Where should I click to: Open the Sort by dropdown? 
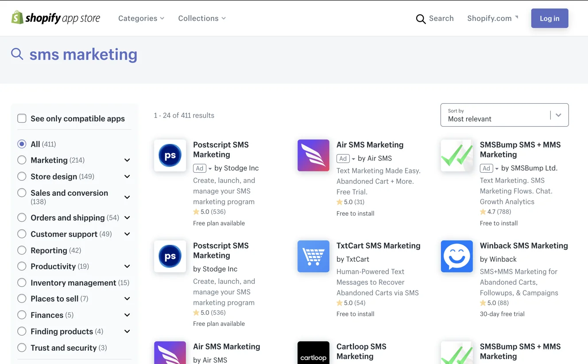point(504,115)
